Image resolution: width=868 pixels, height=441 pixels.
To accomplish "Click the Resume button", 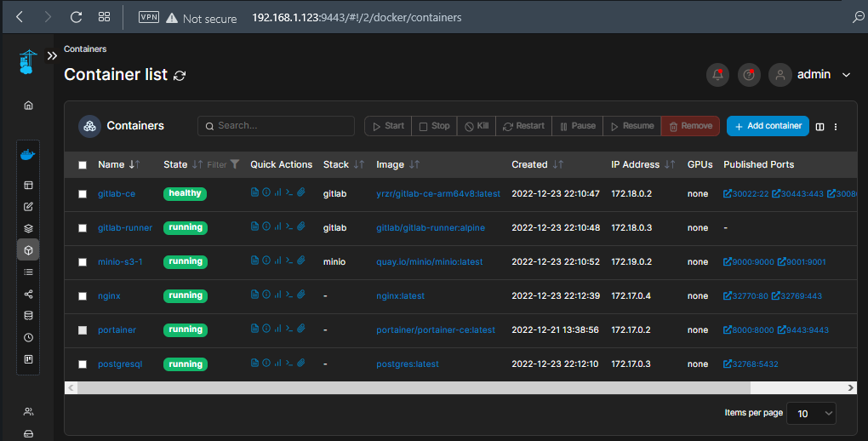I will [631, 126].
